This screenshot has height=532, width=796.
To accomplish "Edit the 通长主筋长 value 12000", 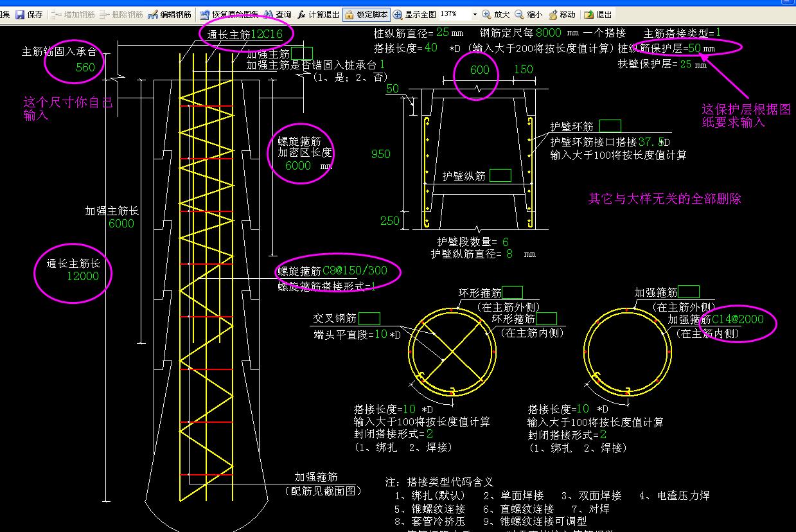I will tap(83, 276).
